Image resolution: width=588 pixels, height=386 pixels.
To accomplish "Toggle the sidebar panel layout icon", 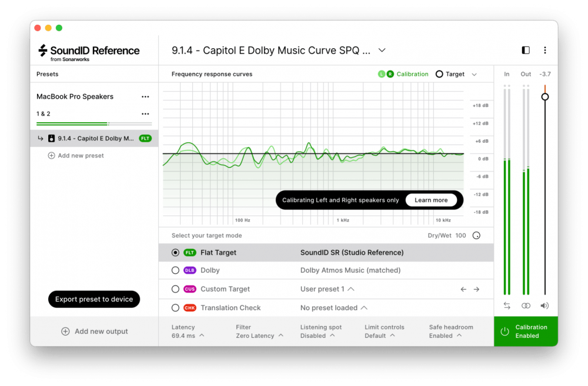I will click(526, 51).
